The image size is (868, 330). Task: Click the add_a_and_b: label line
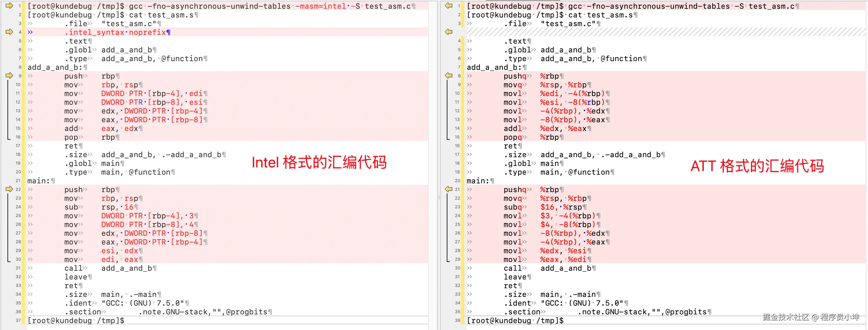click(x=54, y=67)
